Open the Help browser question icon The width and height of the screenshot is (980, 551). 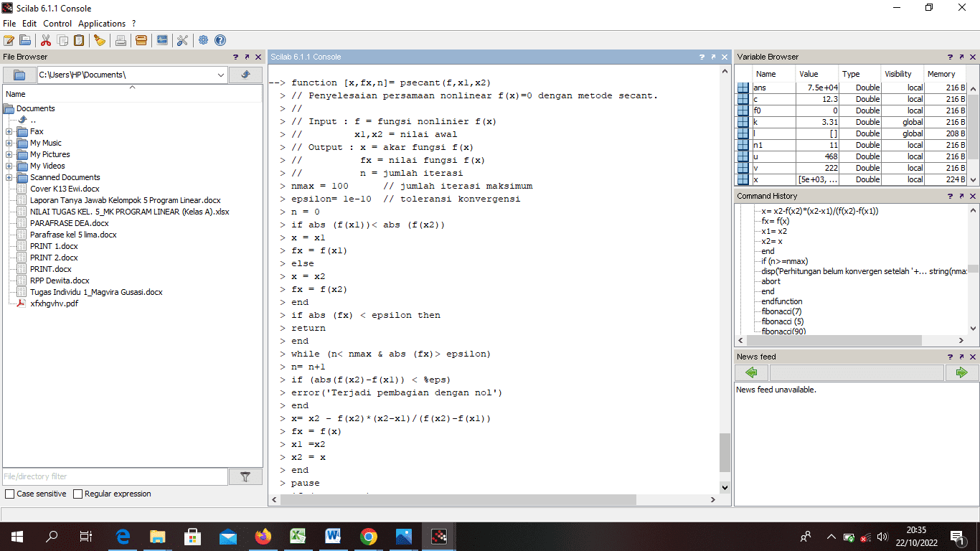click(x=220, y=40)
